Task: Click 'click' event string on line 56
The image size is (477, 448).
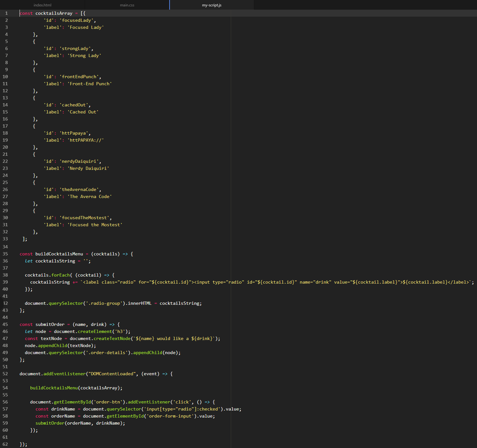Action: point(182,402)
